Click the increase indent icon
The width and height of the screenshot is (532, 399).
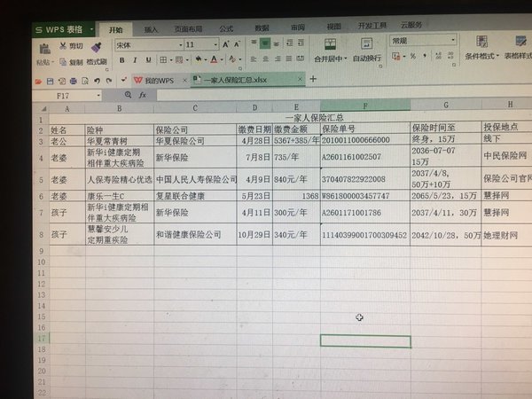pos(301,43)
